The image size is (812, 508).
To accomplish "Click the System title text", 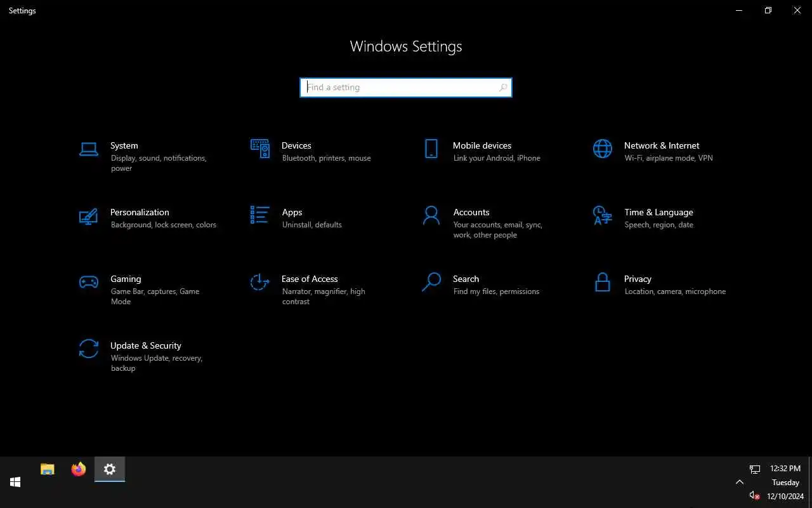I will coord(124,145).
